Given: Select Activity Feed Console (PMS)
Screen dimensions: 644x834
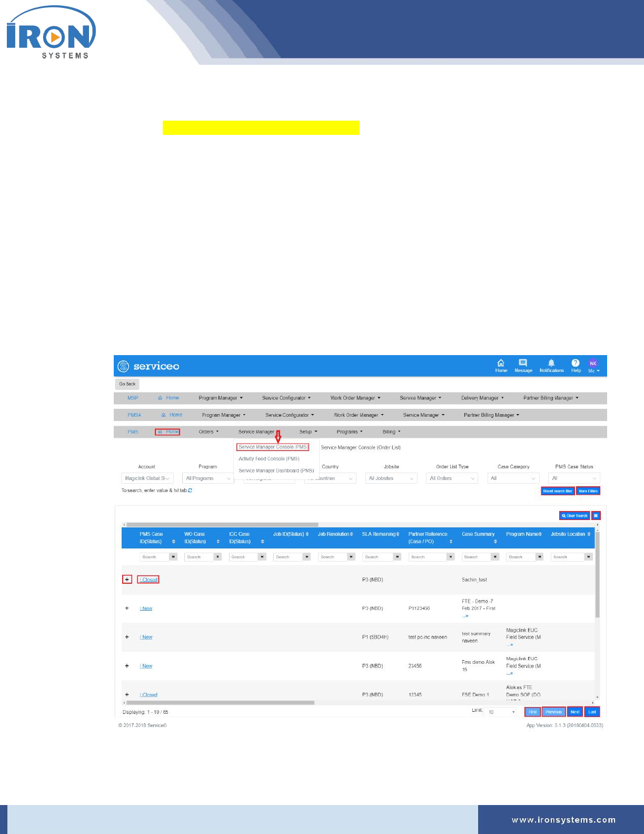Looking at the screenshot, I should click(269, 459).
